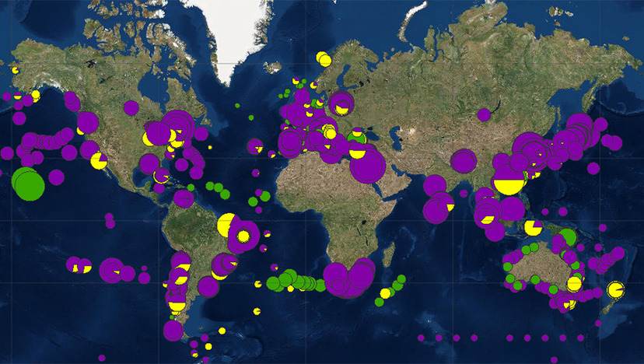Click the lone purple circle over central Canada
The image size is (644, 364).
131,108
